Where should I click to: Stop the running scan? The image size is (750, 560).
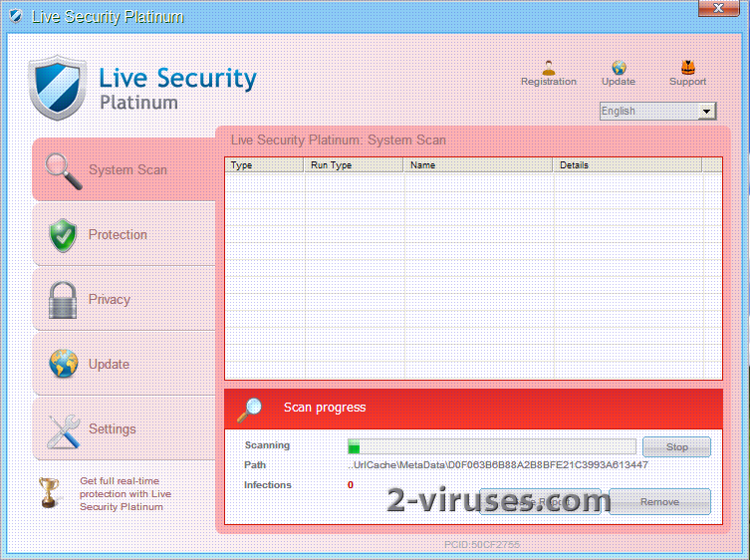(x=677, y=447)
